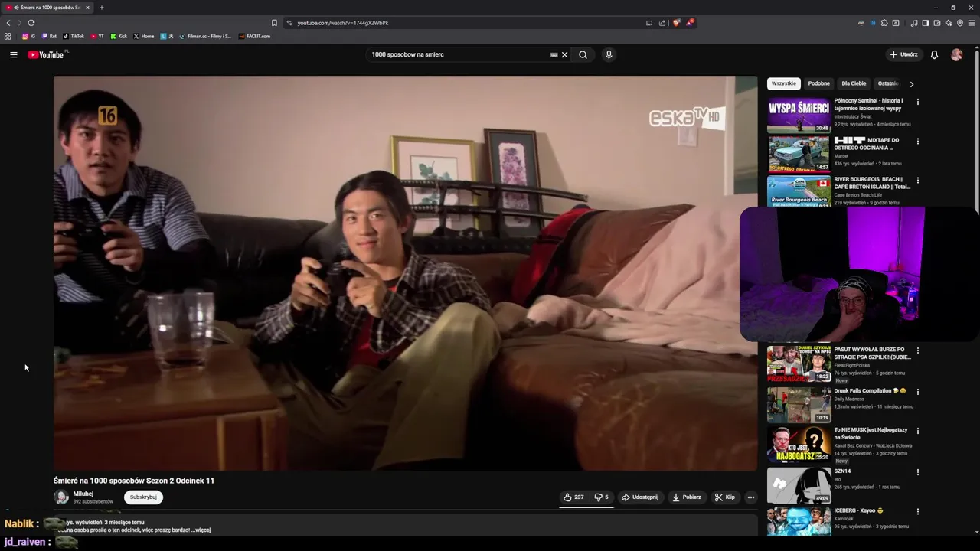The image size is (980, 551).
Task: Open the Miluhej channel avatar
Action: click(61, 497)
